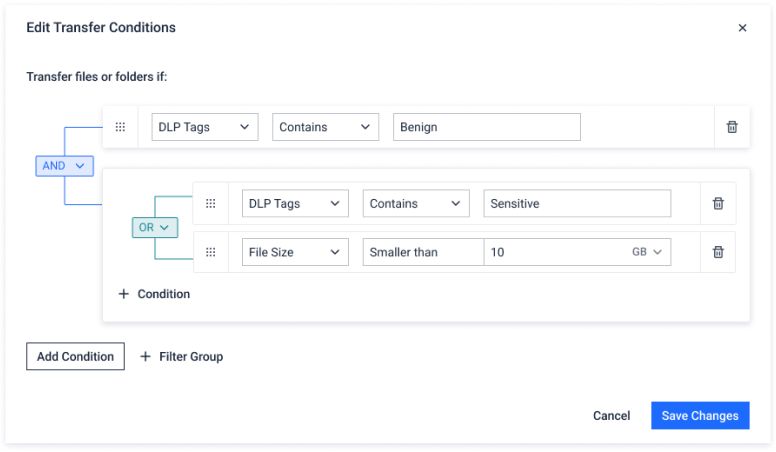Click drag handle of File Size row
Screen dimensions: 776x452
pyautogui.click(x=210, y=252)
